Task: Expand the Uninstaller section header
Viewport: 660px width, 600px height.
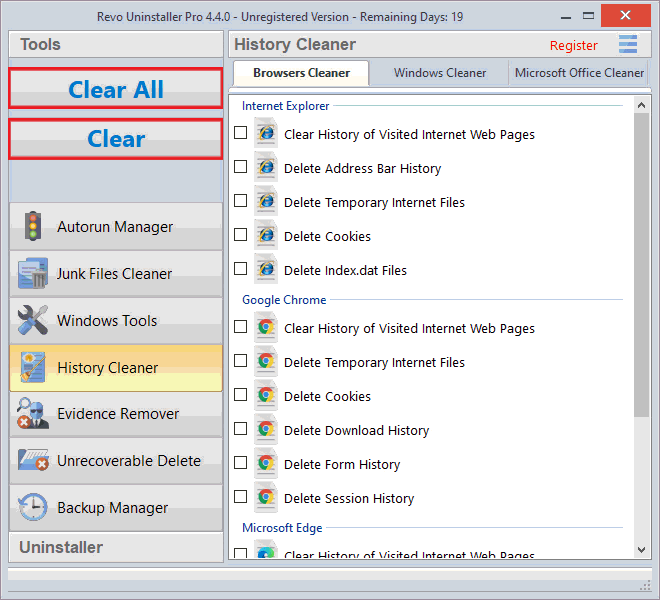Action: pos(116,547)
